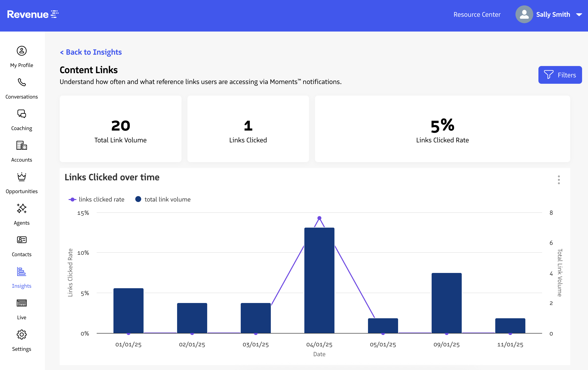Select the Contacts card icon

click(x=22, y=240)
